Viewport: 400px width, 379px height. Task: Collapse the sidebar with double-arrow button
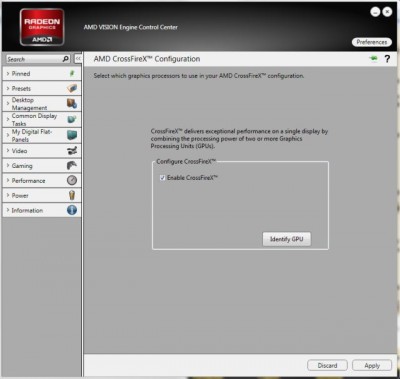78,59
